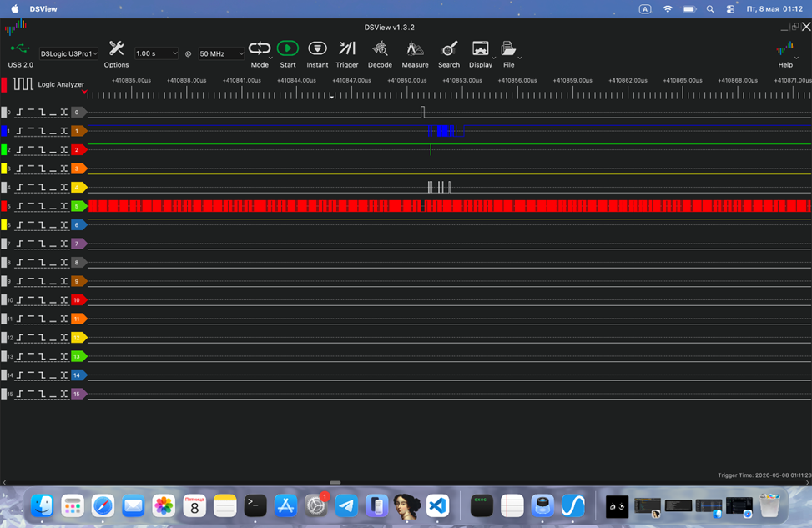812x528 pixels.
Task: Pick the blue color swatch of channel 1
Action: [x=4, y=131]
